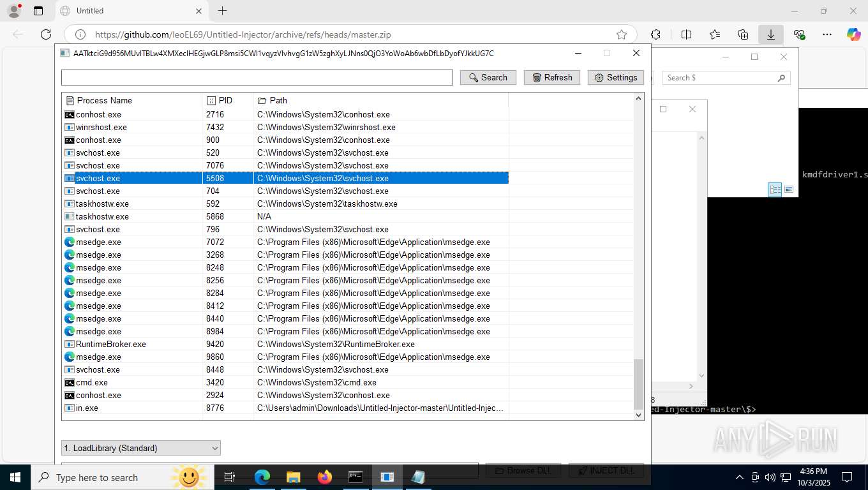Click Edge icon of msedge.exe PID 8440
Viewport: 868px width, 490px height.
(70, 318)
